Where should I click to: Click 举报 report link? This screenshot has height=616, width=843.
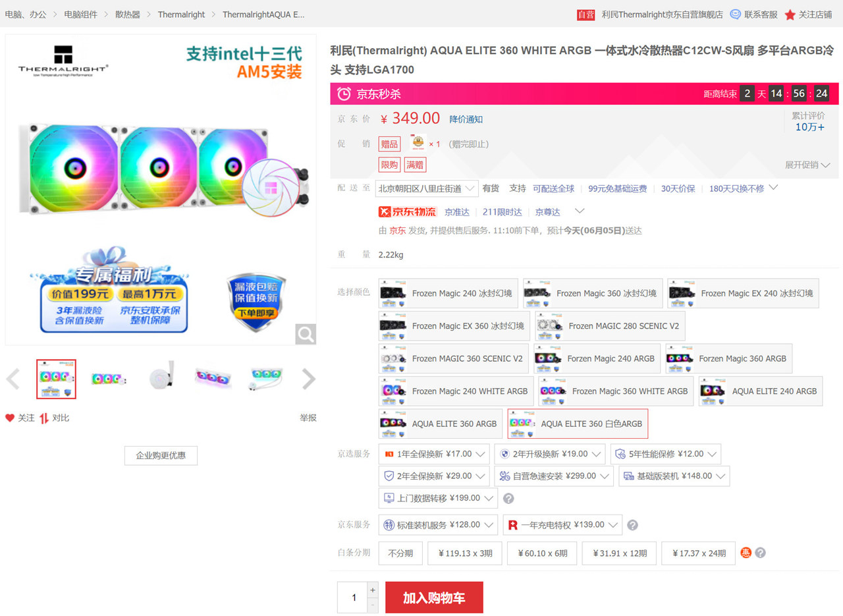[x=308, y=418]
